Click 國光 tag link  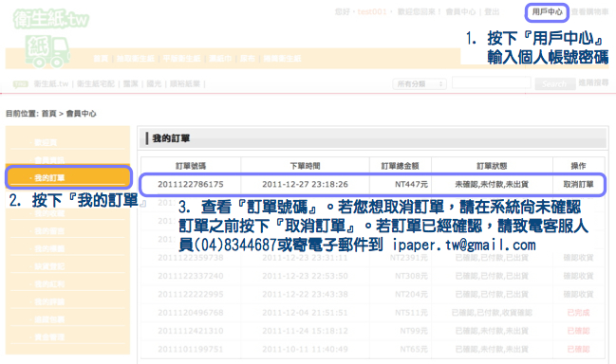coord(154,84)
